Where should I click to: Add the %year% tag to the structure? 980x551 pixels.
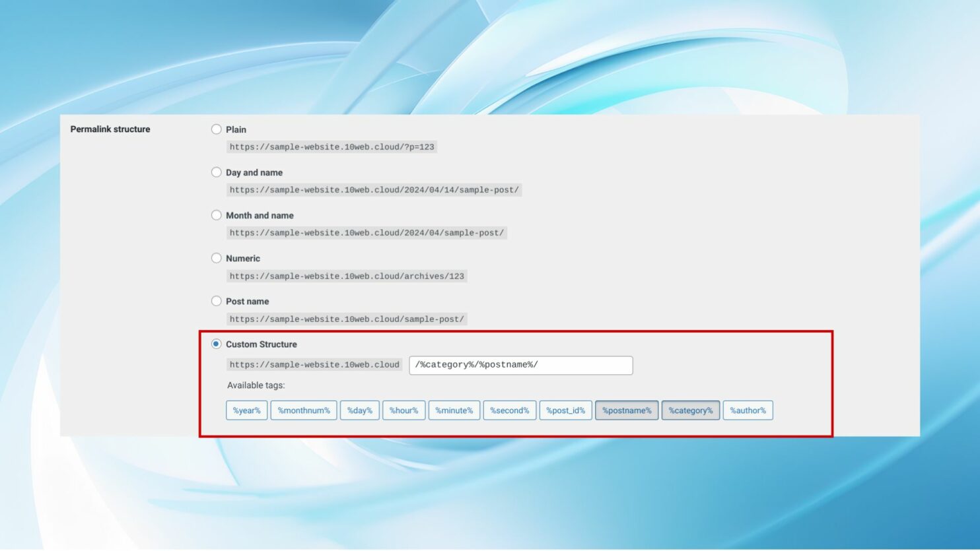click(x=246, y=410)
